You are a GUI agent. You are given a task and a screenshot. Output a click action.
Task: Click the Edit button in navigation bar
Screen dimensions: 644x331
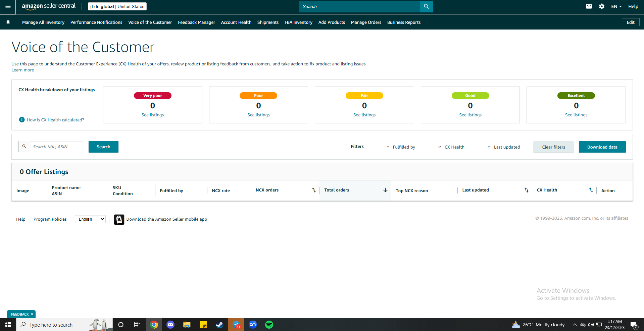click(631, 22)
